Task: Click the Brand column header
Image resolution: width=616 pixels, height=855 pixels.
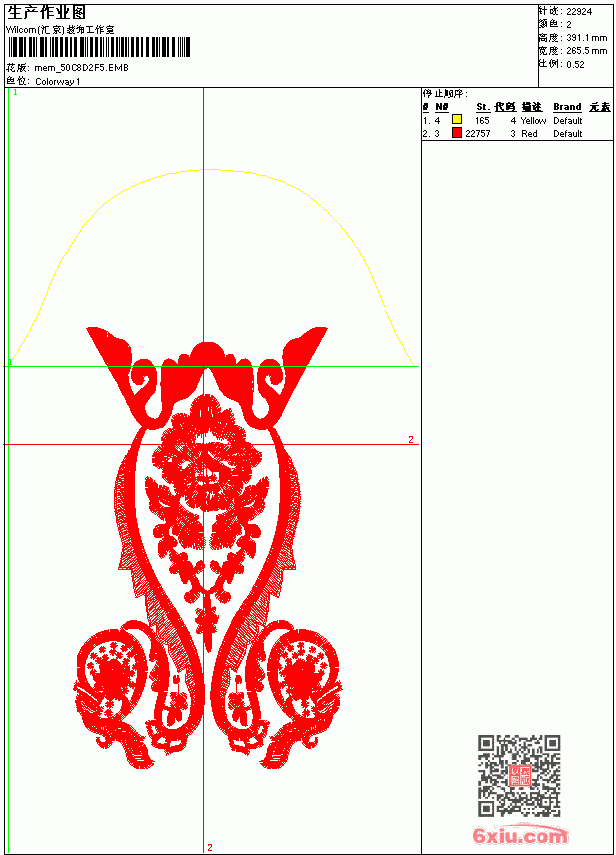Action: [567, 107]
